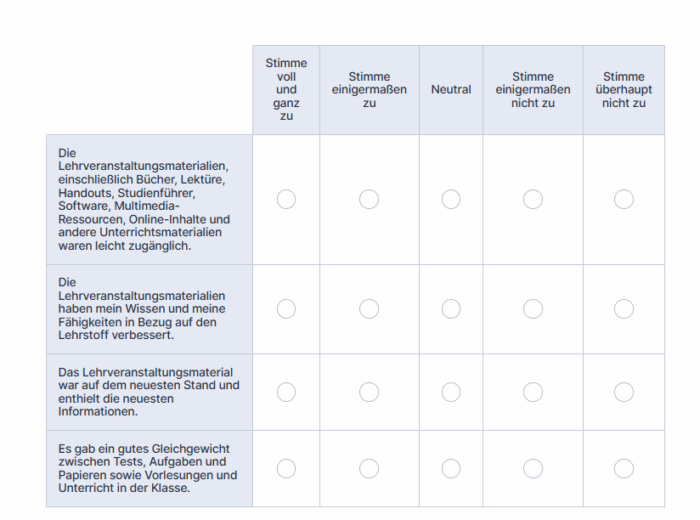The height and width of the screenshot is (520, 700).
Task: Select 'Stimme überhaupt nicht zu' for Wissen verbessert
Action: [624, 309]
